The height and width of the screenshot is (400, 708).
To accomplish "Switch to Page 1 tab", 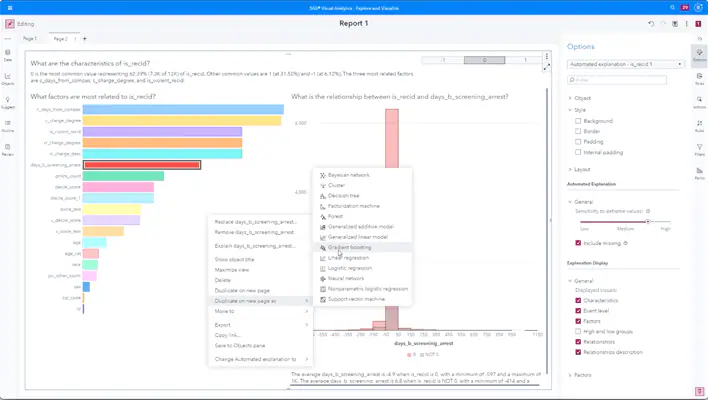I will click(x=29, y=39).
